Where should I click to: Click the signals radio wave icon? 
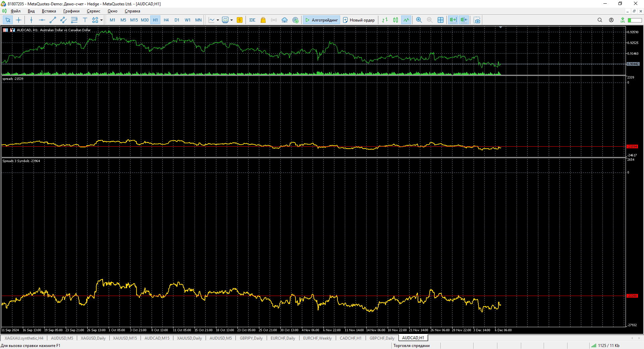[x=274, y=20]
